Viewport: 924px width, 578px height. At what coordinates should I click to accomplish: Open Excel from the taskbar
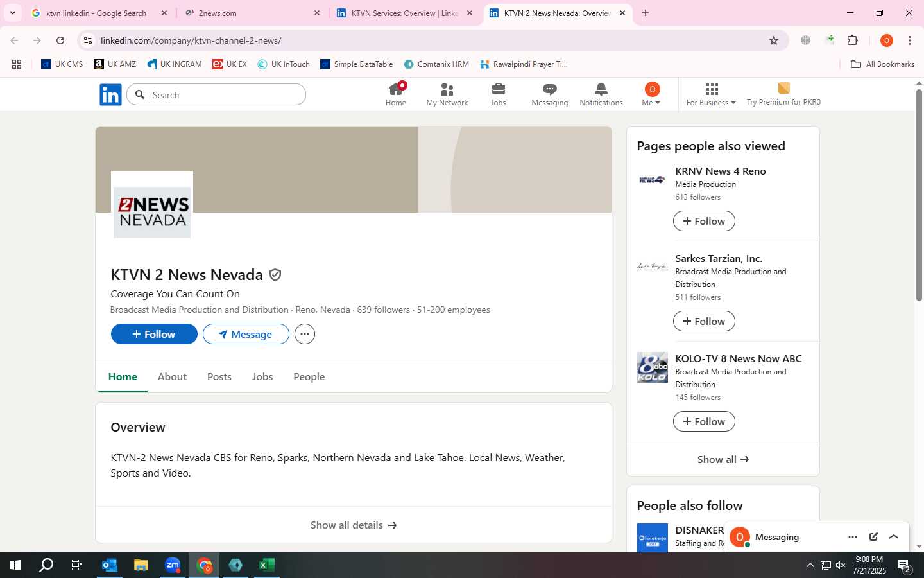coord(267,565)
